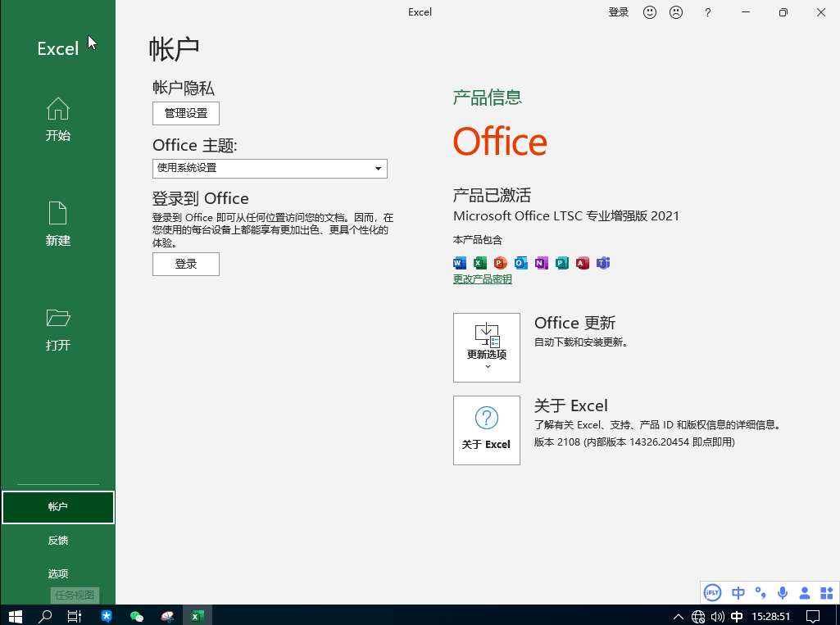Click the OneNote product icon

pyautogui.click(x=541, y=263)
